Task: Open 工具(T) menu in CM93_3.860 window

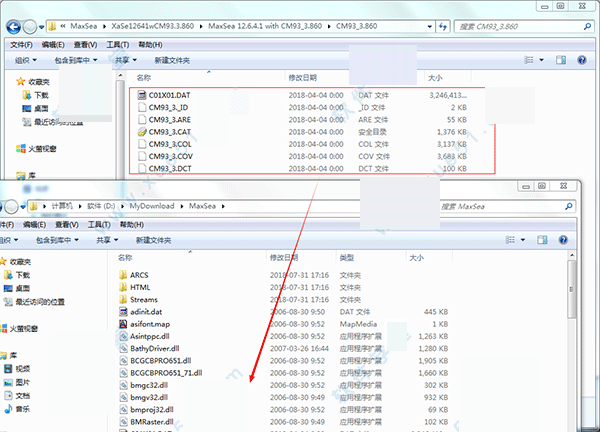Action: [x=117, y=45]
